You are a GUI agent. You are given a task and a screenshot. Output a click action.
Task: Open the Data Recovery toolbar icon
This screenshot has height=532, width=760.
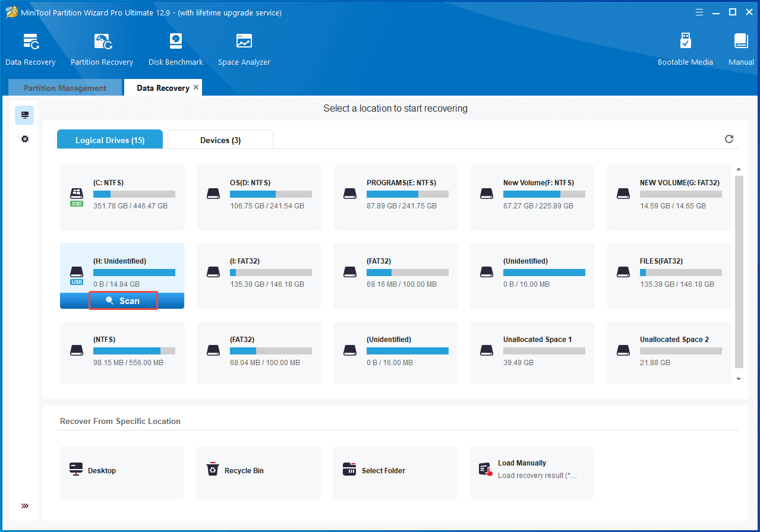coord(30,50)
